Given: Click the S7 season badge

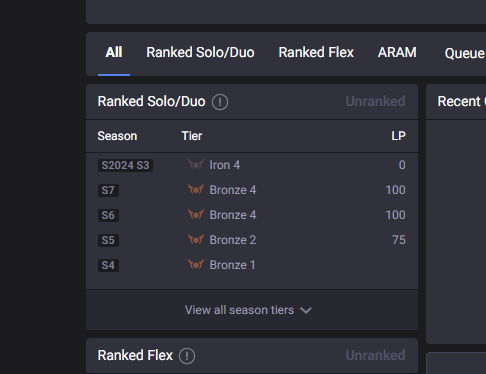Looking at the screenshot, I should 108,190.
